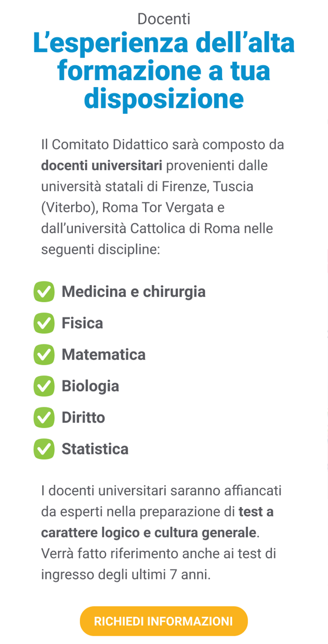Click the Docenti section label
The width and height of the screenshot is (328, 644).
coord(164,19)
